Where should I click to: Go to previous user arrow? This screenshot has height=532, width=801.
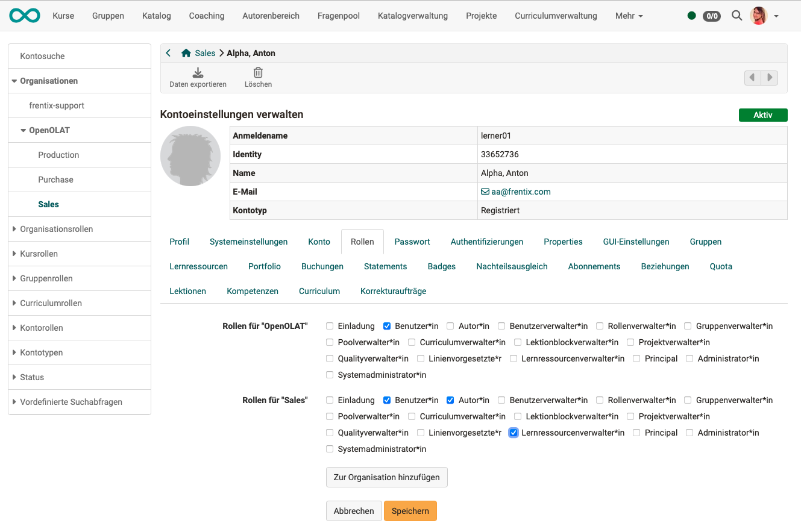pyautogui.click(x=752, y=78)
